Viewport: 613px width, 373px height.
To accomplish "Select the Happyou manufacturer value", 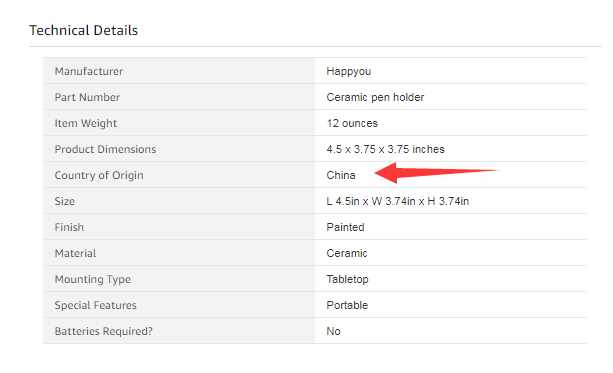I will click(x=348, y=72).
